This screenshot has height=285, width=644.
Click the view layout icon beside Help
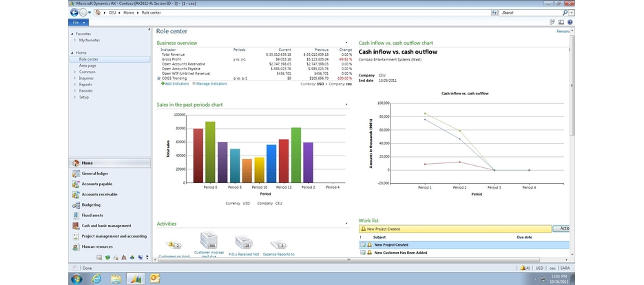561,22
